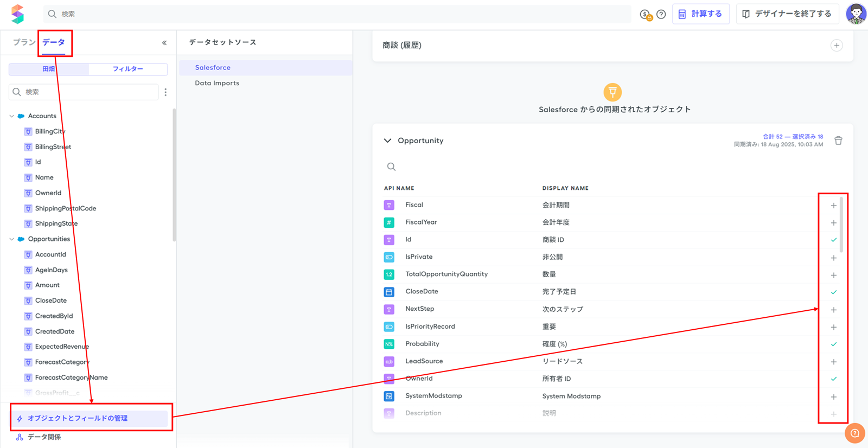Add a 商談 (履歴) item with plus
The width and height of the screenshot is (868, 448).
coord(837,46)
